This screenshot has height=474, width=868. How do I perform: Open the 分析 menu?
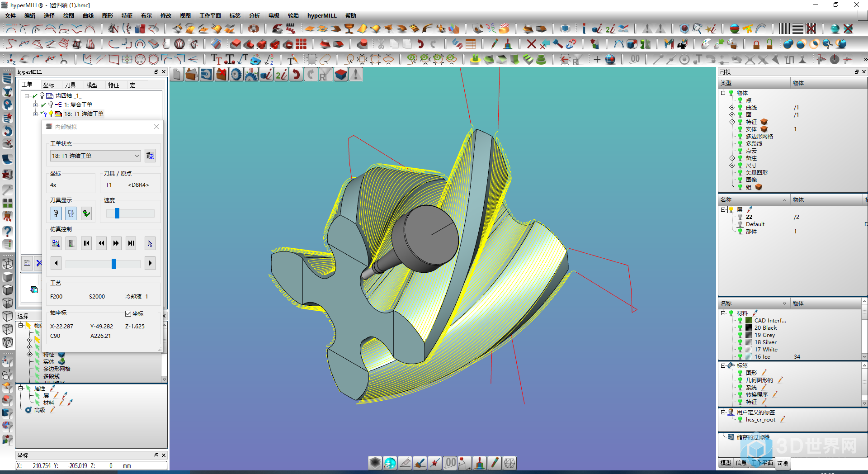(x=255, y=15)
